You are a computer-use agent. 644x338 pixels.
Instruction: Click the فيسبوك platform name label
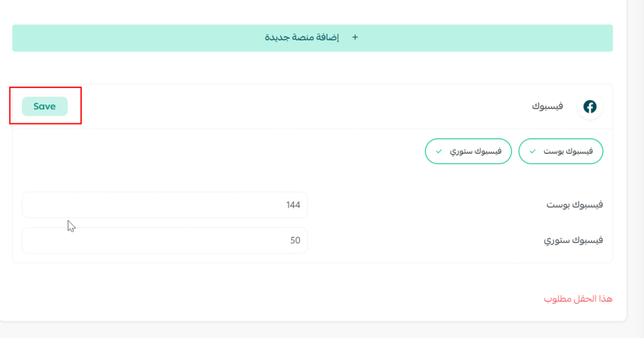click(547, 107)
